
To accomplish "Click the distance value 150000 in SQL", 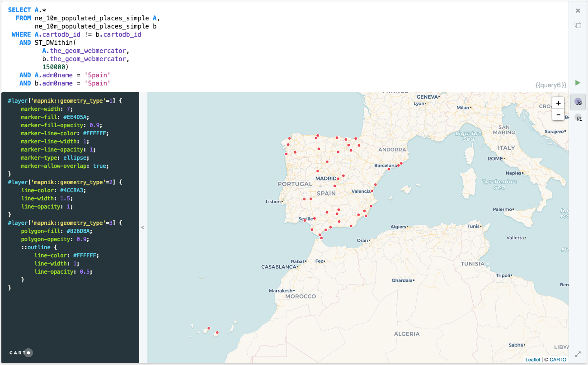I will tap(54, 67).
